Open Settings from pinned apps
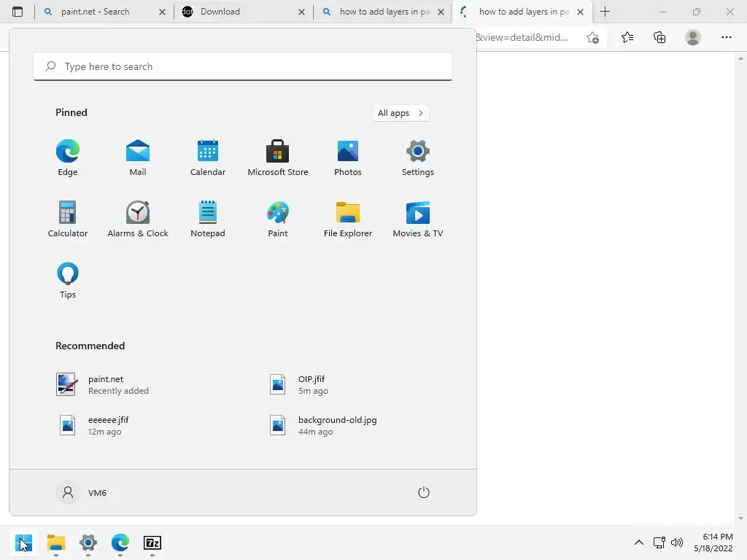This screenshot has width=747, height=560. pos(418,158)
